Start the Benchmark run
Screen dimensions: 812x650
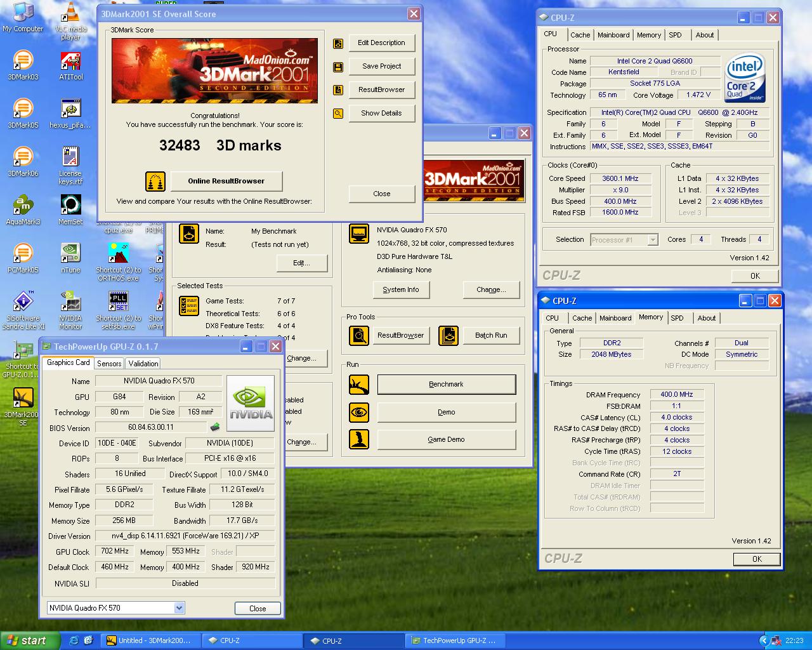[446, 384]
